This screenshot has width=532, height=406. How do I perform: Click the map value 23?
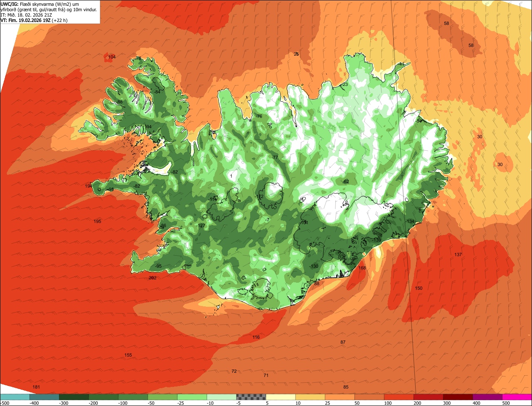pos(345,84)
